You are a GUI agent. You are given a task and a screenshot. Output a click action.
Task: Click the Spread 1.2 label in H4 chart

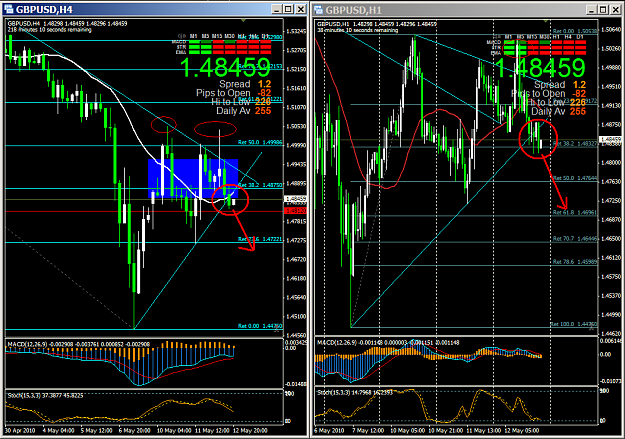245,84
